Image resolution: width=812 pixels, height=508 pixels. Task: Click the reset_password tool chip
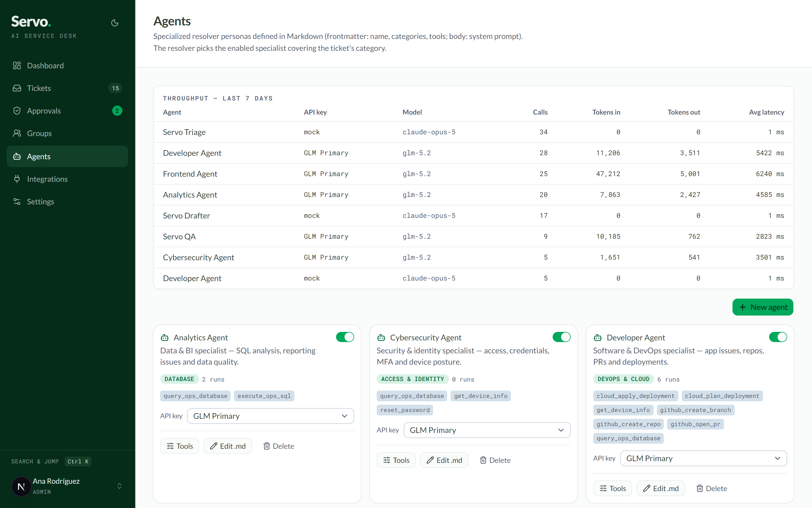pyautogui.click(x=405, y=410)
